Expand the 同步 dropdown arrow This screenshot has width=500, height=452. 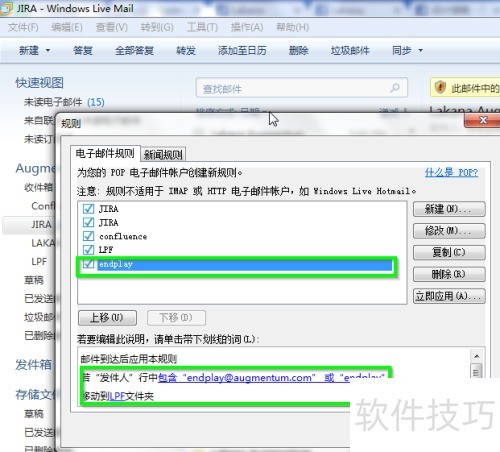click(x=421, y=51)
